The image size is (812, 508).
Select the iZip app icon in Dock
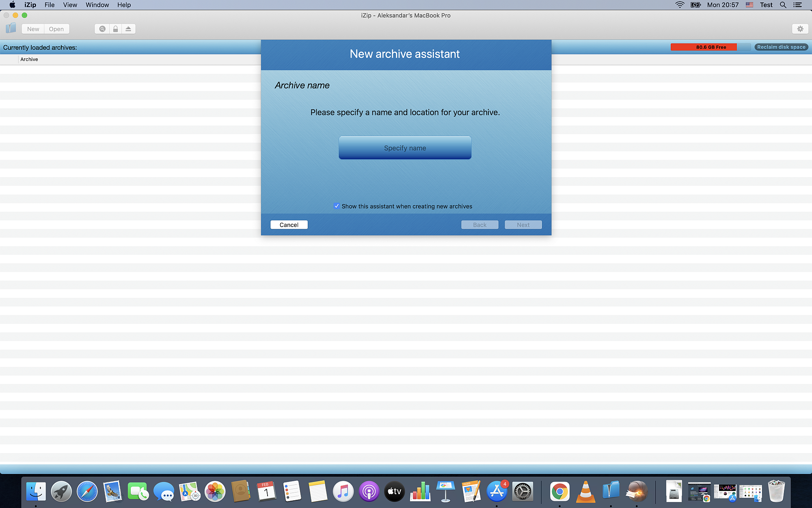[x=610, y=491]
